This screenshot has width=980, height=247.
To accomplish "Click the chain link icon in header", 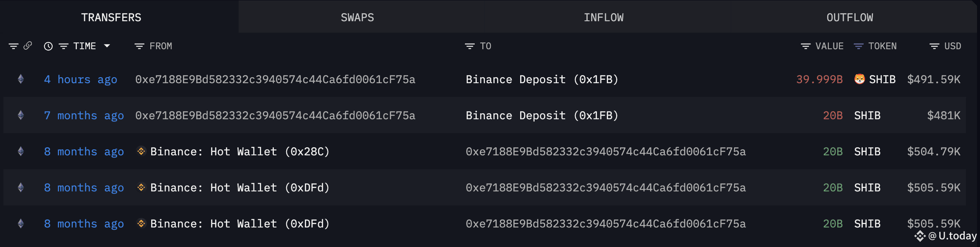I will point(28,46).
